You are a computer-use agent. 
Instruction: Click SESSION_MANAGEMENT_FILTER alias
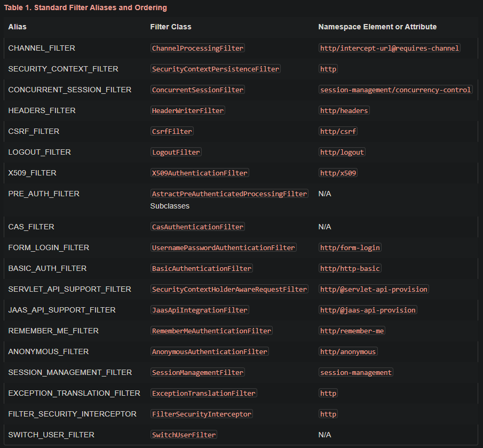click(70, 372)
